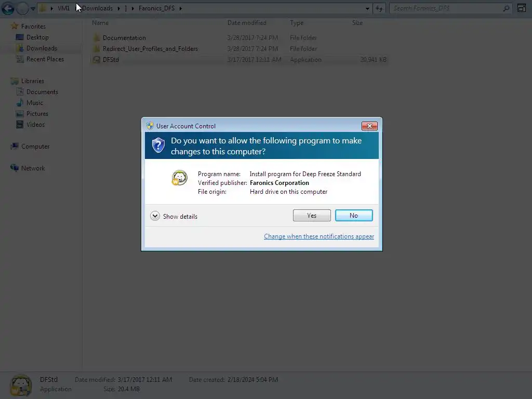532x399 pixels.
Task: Click the 20,941 KB size cell
Action: [373, 60]
